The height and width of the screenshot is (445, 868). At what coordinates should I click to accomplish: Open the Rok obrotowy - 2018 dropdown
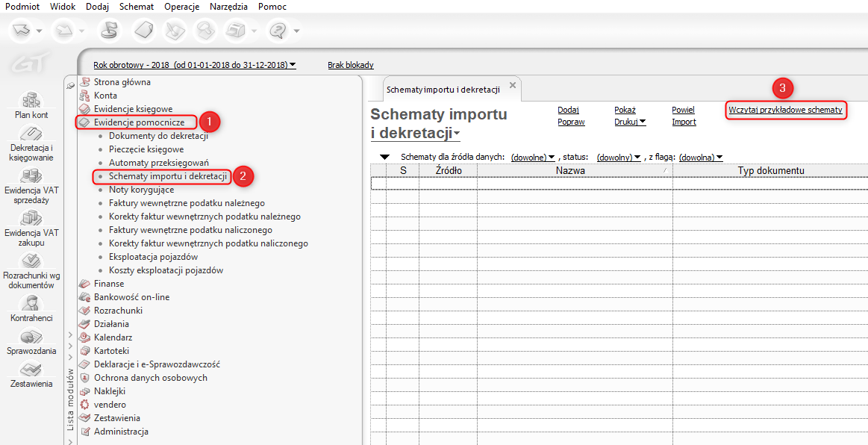click(x=194, y=65)
